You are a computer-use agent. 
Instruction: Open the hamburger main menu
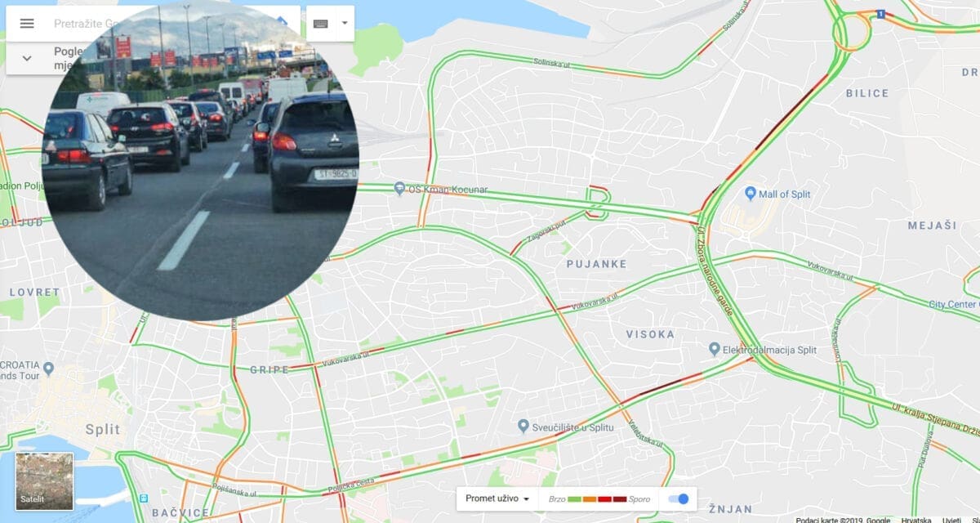tap(27, 24)
